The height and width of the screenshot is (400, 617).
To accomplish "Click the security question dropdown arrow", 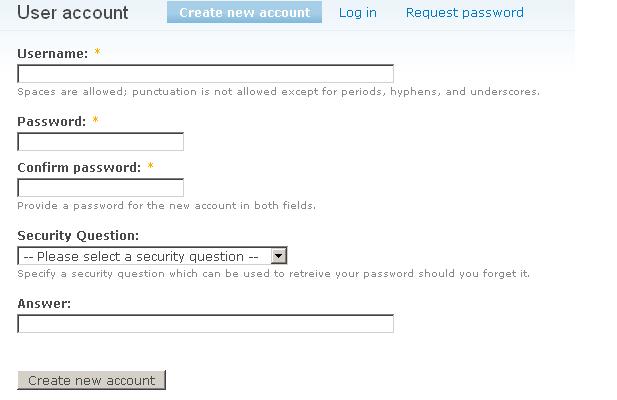I will (x=279, y=256).
